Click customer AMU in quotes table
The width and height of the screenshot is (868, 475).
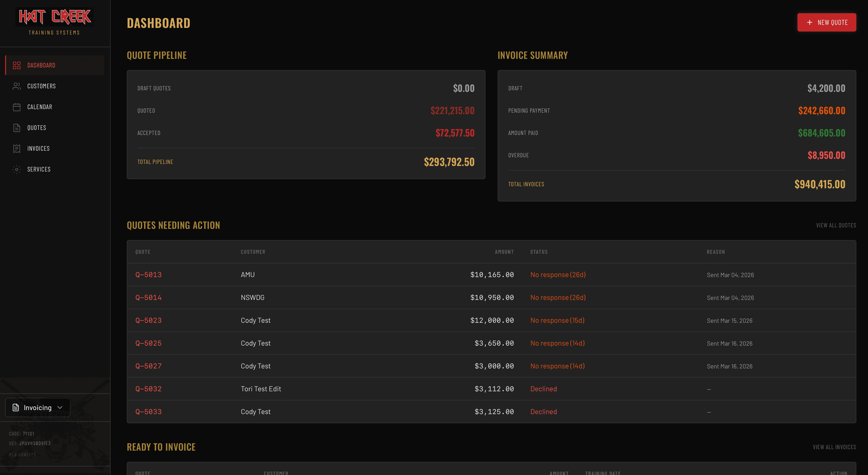pos(248,275)
